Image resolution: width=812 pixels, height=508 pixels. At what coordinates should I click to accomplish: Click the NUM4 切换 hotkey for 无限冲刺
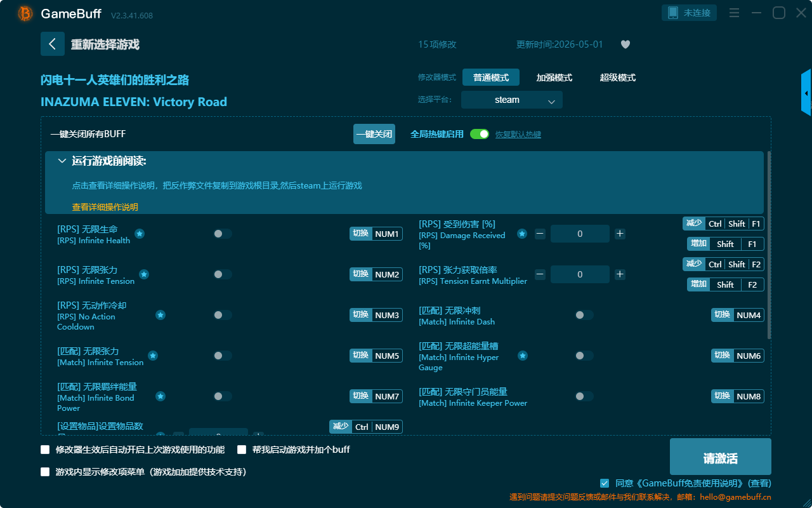click(738, 315)
